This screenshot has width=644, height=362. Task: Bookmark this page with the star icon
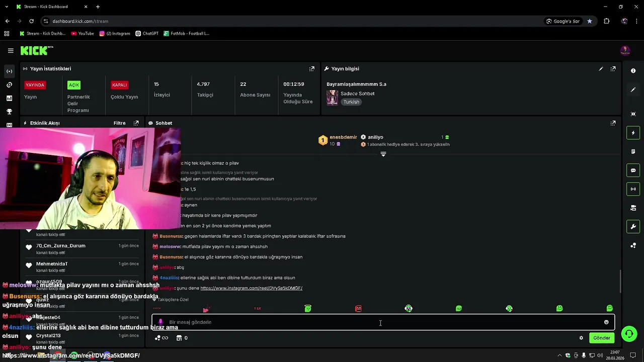(x=590, y=21)
